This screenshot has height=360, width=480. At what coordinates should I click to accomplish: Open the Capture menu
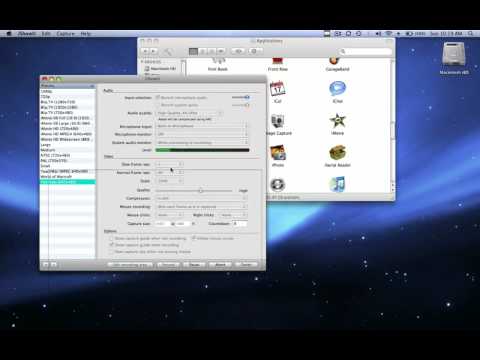click(65, 34)
